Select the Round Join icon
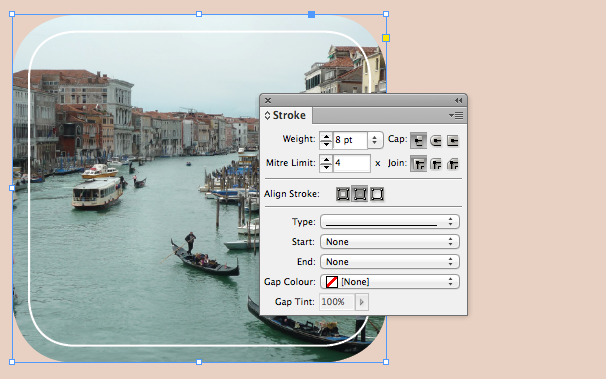 [x=436, y=164]
